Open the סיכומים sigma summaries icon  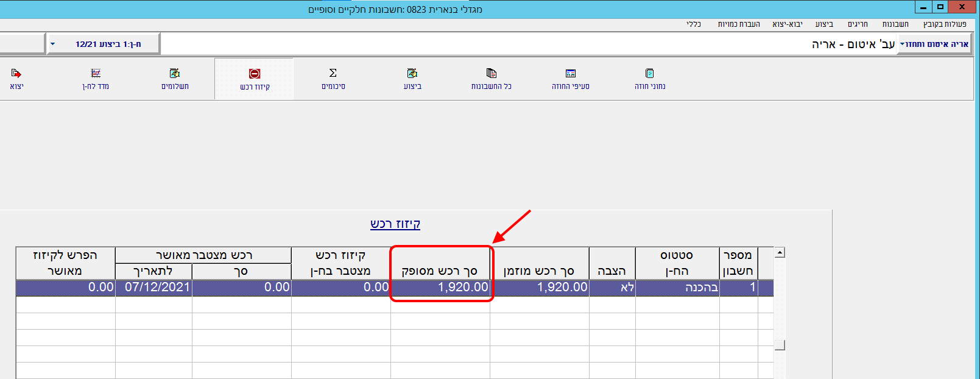pos(333,79)
